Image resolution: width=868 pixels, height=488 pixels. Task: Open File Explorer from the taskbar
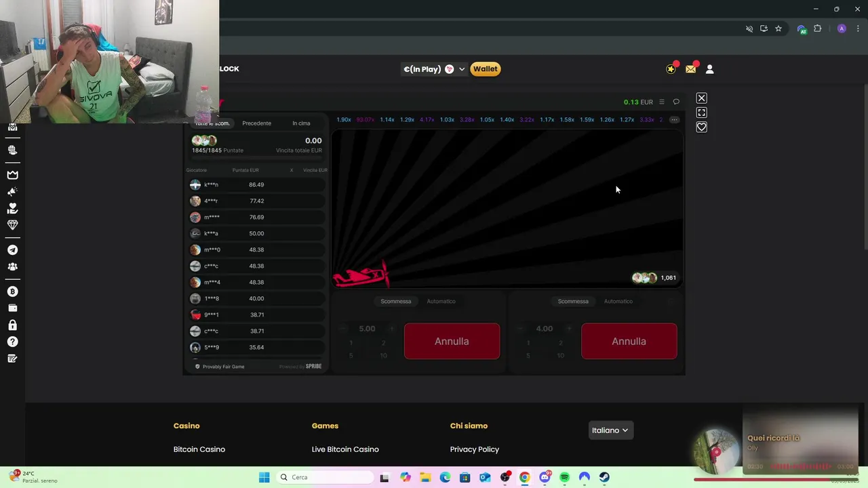[x=425, y=477]
